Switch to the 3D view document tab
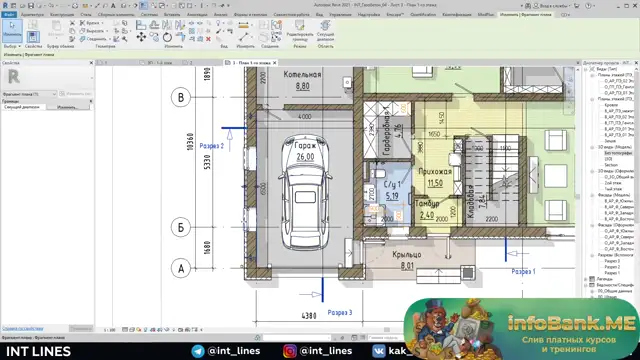The image size is (640, 360). tap(157, 63)
